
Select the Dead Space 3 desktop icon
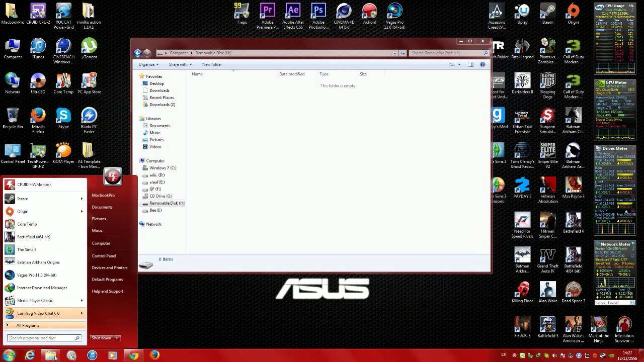point(573,293)
